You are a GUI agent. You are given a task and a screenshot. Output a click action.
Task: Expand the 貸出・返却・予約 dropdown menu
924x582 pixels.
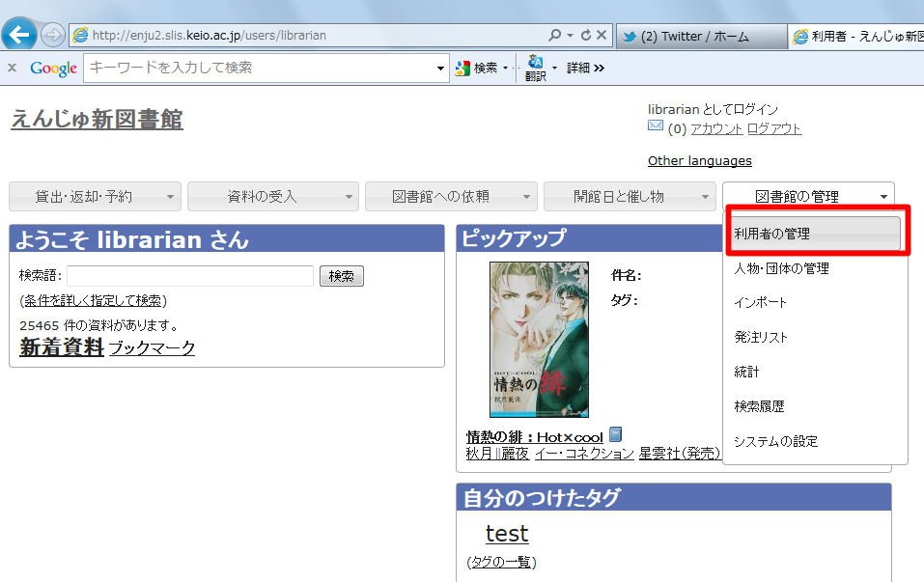click(95, 196)
